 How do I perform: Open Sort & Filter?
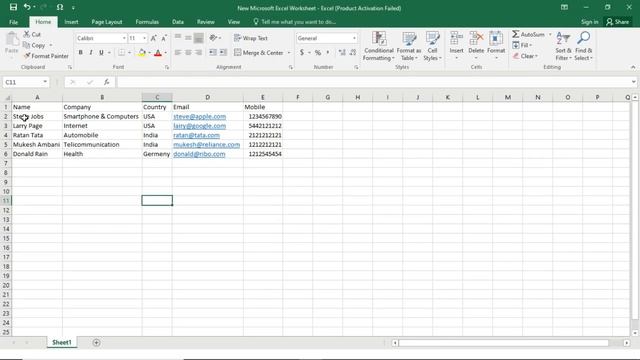[x=563, y=46]
